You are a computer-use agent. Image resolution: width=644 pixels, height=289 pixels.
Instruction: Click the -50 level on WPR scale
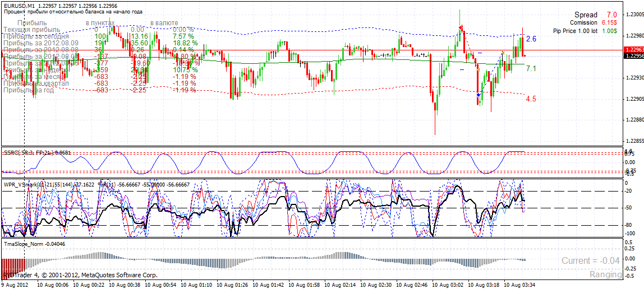pos(629,208)
